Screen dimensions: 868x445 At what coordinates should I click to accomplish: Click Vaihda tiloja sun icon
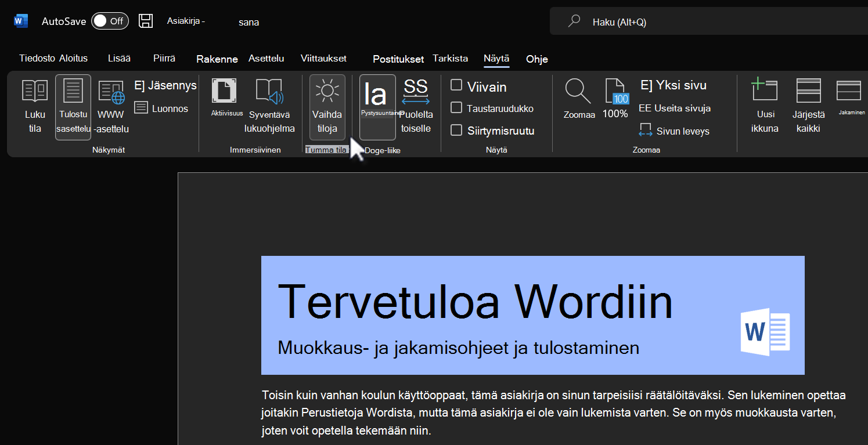[x=327, y=107]
